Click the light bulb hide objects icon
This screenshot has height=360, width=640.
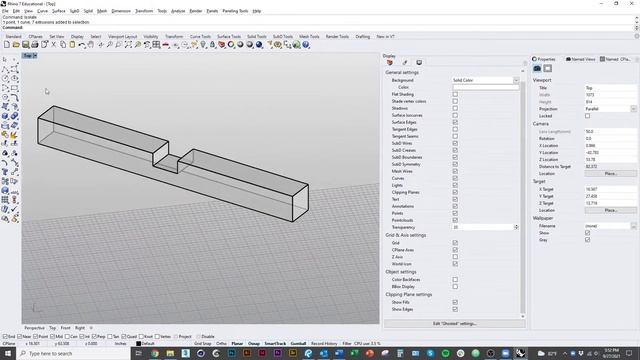tap(203, 45)
